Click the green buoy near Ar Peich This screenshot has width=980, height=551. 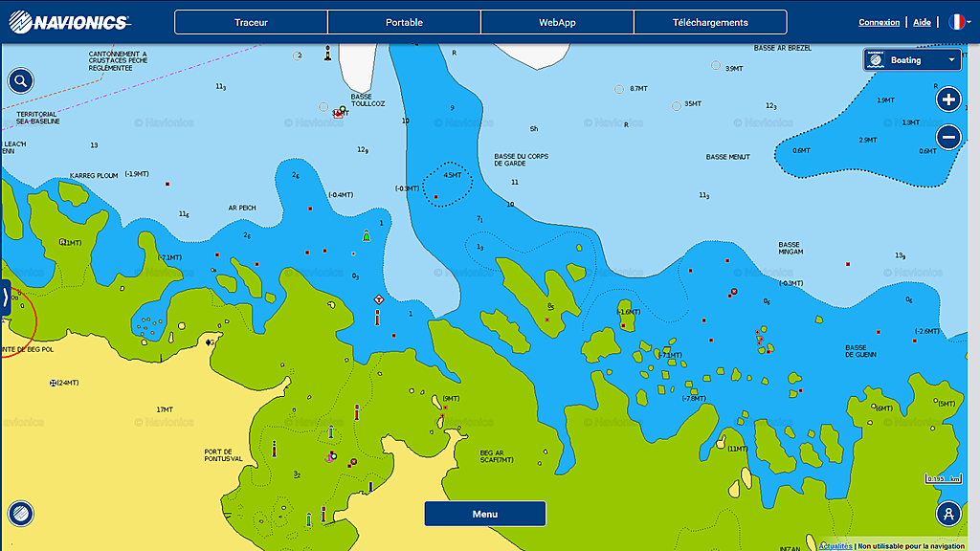367,235
